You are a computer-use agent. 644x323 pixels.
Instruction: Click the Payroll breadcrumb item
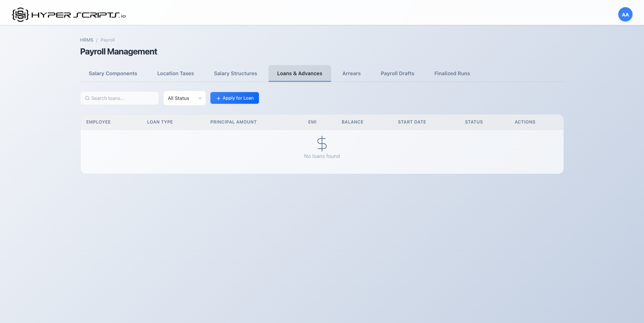[x=107, y=40]
